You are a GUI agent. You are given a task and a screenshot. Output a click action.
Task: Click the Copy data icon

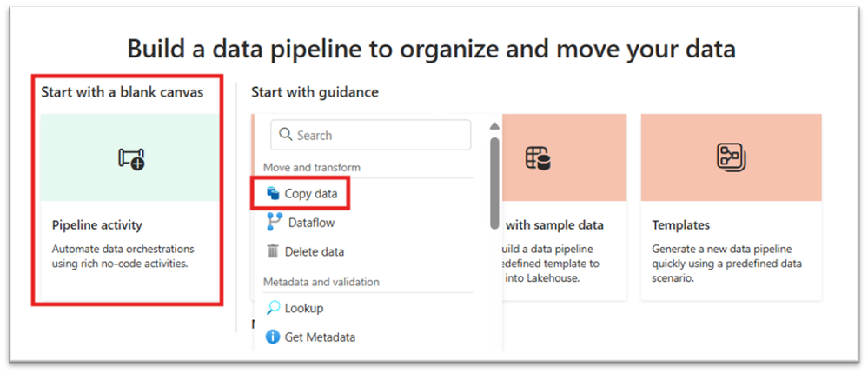coord(273,193)
